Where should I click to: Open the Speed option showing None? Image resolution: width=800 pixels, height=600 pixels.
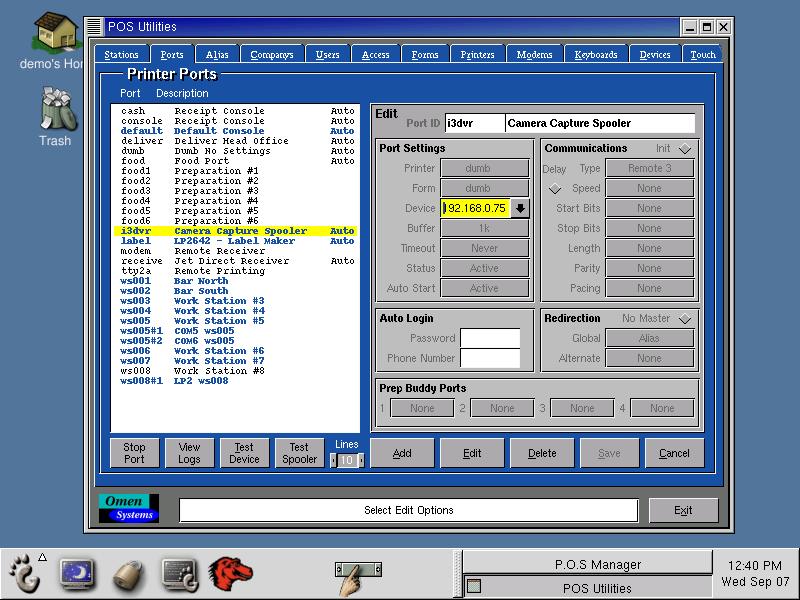pos(649,188)
